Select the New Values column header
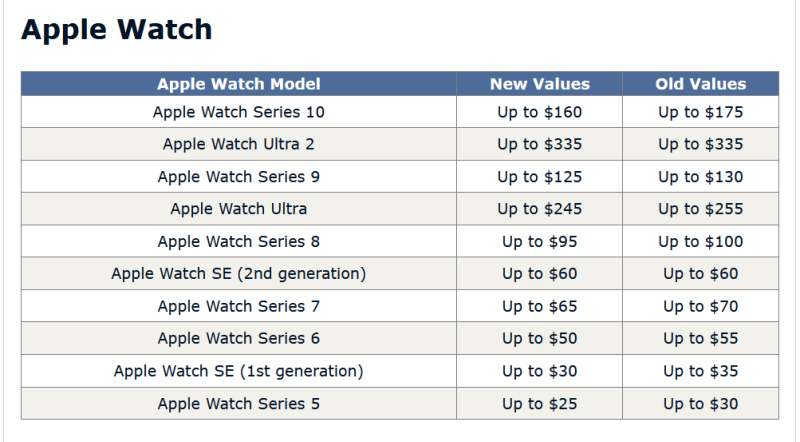Image resolution: width=800 pixels, height=442 pixels. pos(539,84)
